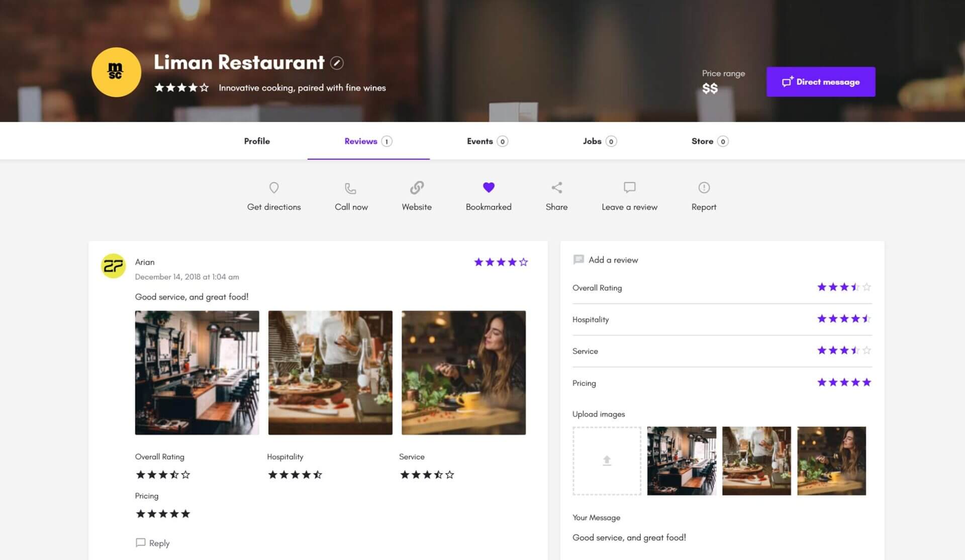Toggle the Bookmarked heart icon
The height and width of the screenshot is (560, 965).
(x=489, y=187)
